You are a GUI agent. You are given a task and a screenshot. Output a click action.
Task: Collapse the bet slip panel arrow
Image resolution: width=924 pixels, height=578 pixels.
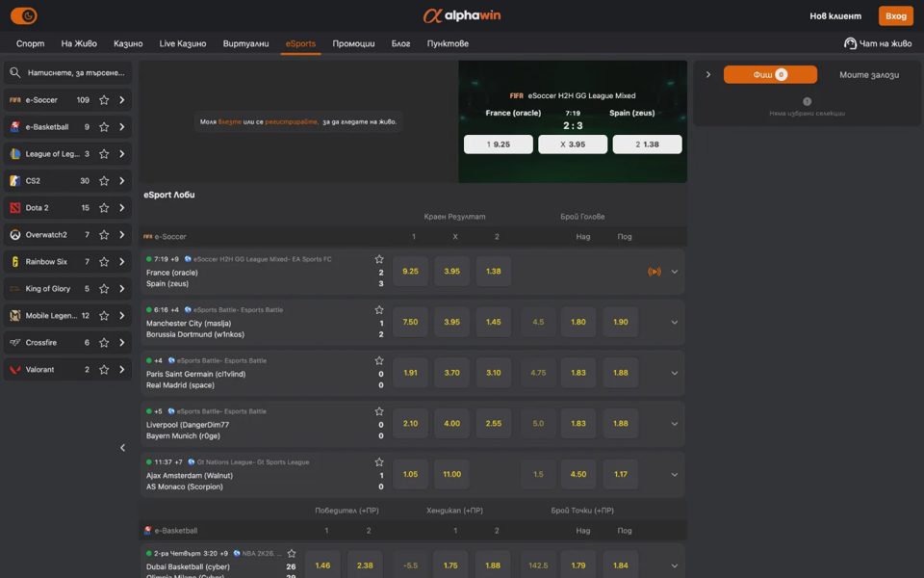[708, 74]
